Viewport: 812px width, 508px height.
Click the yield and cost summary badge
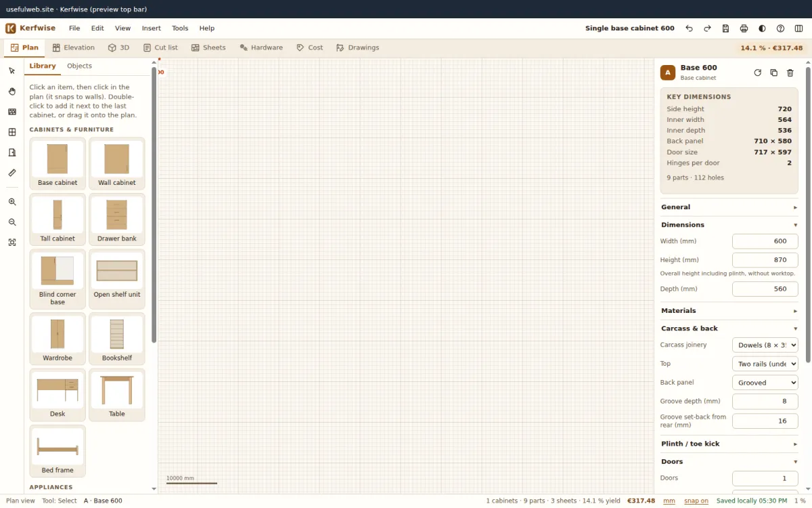771,48
